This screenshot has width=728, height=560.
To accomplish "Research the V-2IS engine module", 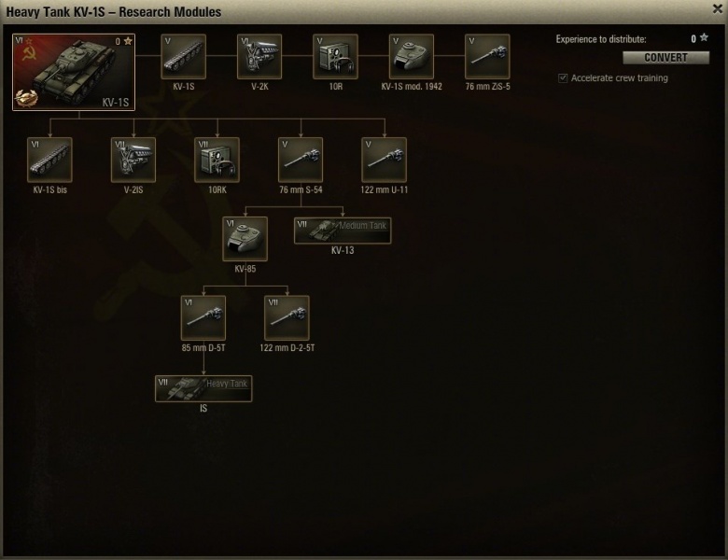I will (133, 160).
